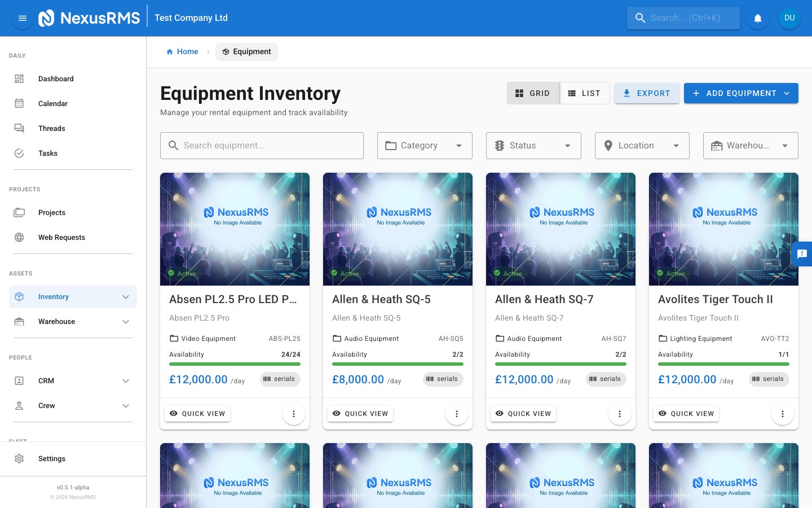Screen dimensions: 812x508
Task: Open the Threads sidebar item
Action: click(51, 128)
